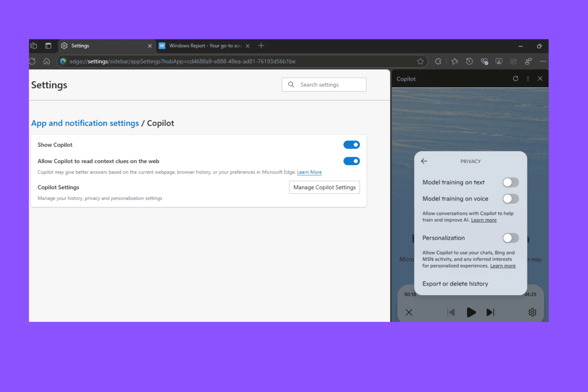Select Export or delete history
The height and width of the screenshot is (392, 588).
point(455,284)
